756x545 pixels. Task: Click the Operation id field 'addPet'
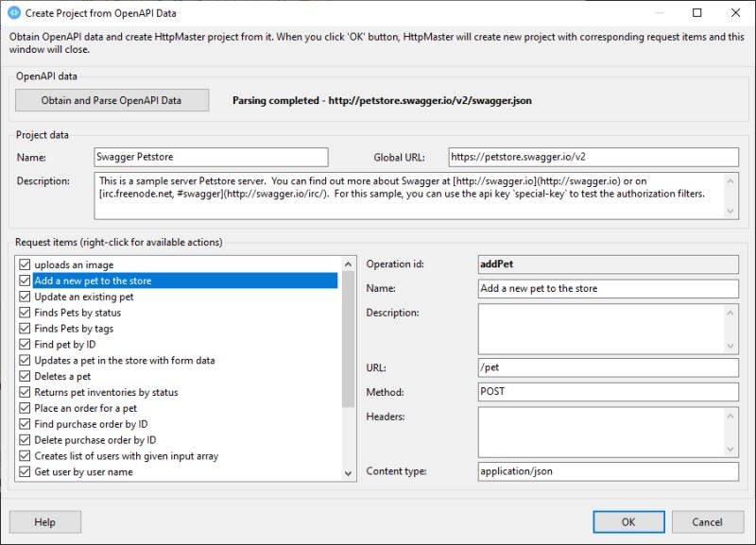click(609, 264)
